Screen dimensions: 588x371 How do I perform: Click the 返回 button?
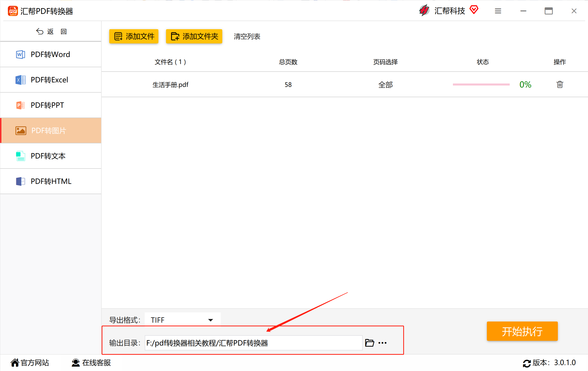click(51, 31)
